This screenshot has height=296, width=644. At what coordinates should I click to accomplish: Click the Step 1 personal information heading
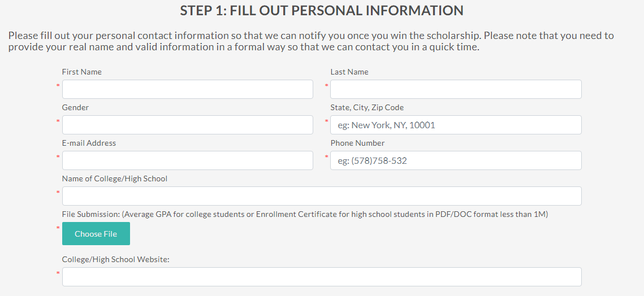tap(322, 11)
